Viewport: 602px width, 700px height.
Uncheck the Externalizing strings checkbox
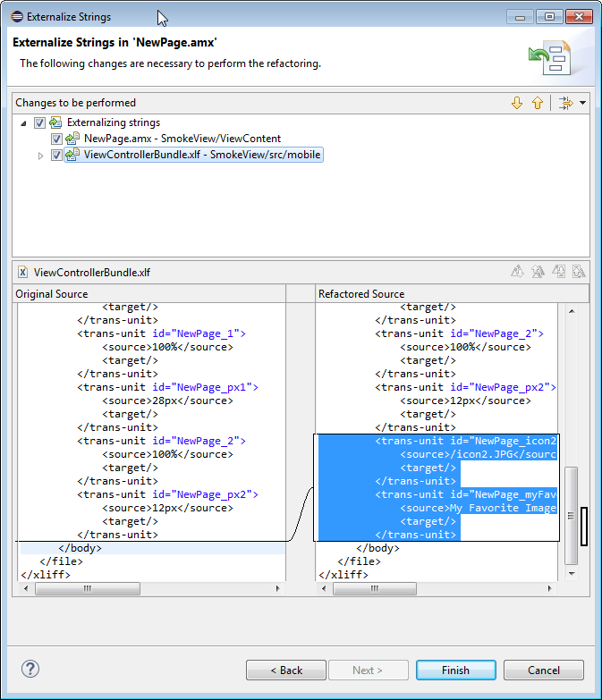tap(39, 122)
